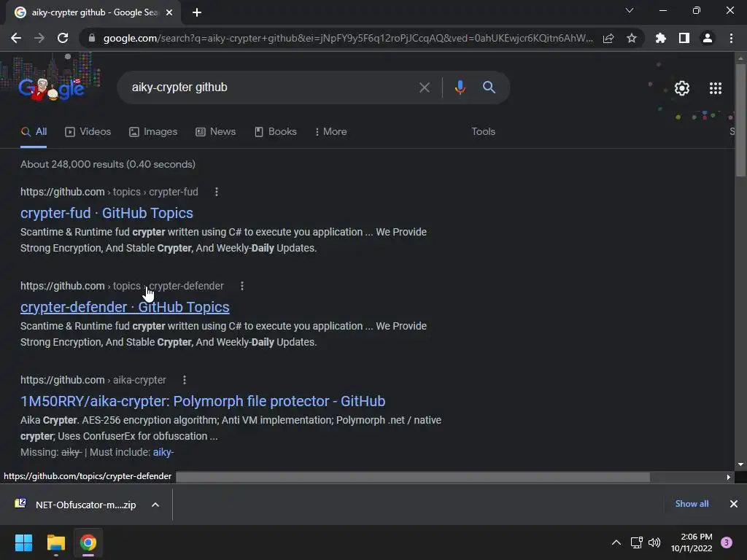Image resolution: width=747 pixels, height=560 pixels.
Task: Click the forward navigation arrow
Action: click(x=39, y=38)
